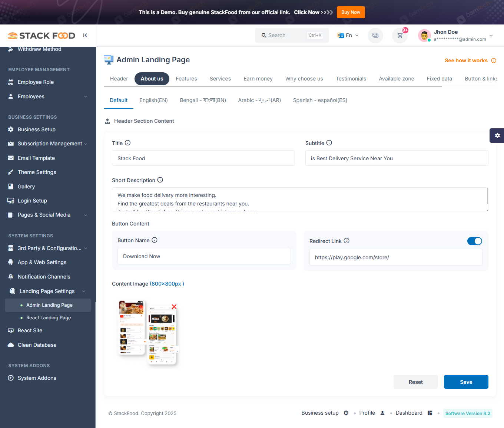Remove content image with red X
504x428 pixels.
pos(174,307)
